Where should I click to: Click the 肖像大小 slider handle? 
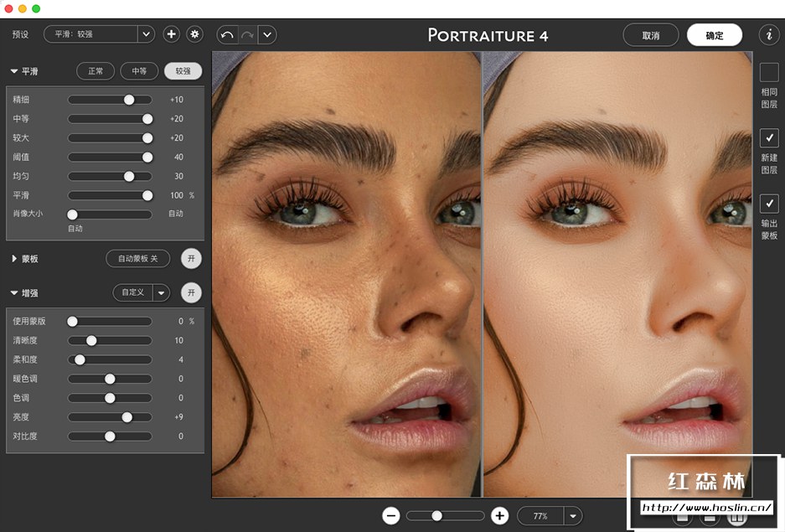pyautogui.click(x=73, y=214)
